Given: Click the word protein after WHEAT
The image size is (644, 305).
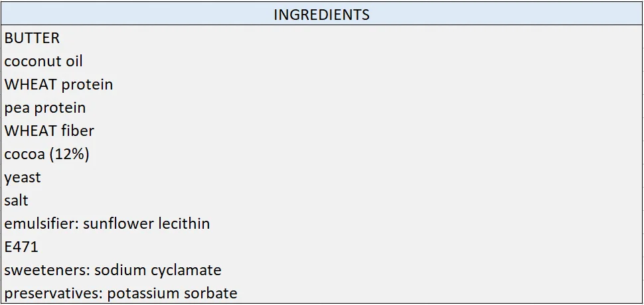Looking at the screenshot, I should [x=87, y=85].
